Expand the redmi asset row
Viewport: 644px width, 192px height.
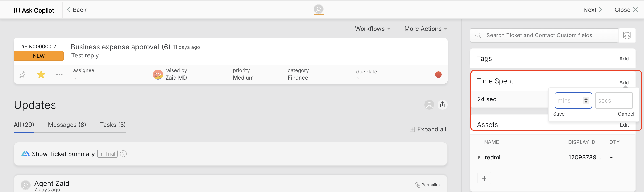[479, 157]
